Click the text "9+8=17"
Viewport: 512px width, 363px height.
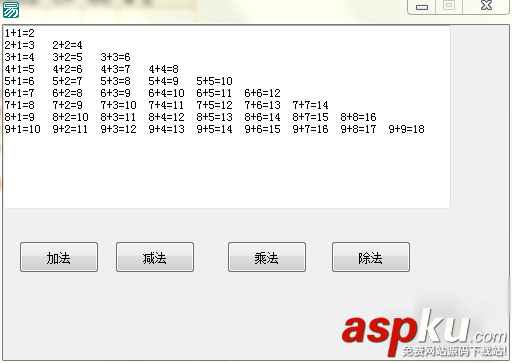coord(358,129)
